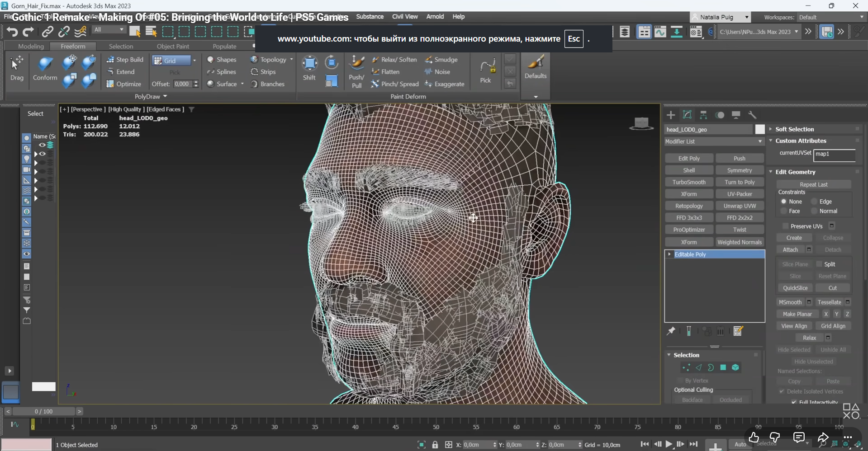Screen dimensions: 868x451
Task: Activate the Conform brush
Action: click(x=45, y=68)
